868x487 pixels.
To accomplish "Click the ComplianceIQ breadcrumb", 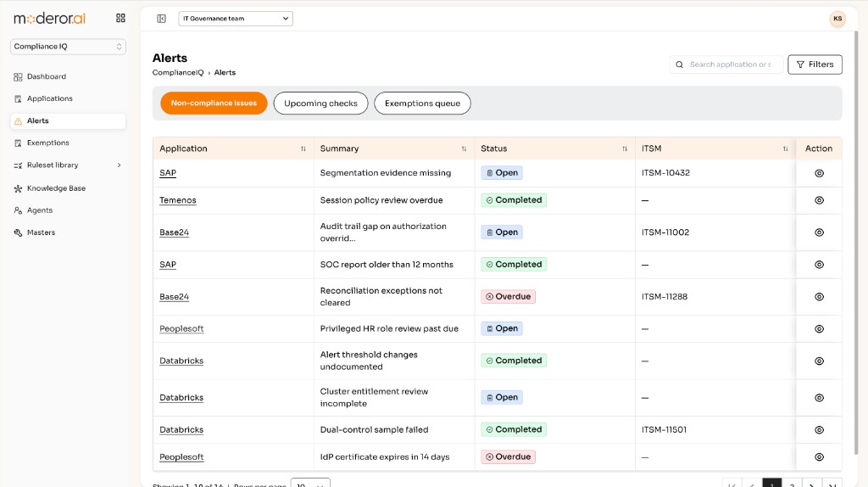I will coord(178,73).
